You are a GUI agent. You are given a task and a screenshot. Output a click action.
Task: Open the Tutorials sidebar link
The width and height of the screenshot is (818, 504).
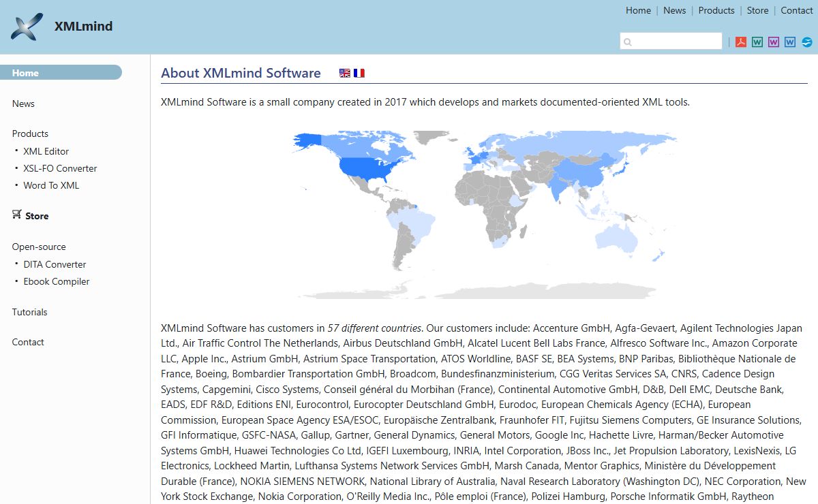(x=29, y=312)
